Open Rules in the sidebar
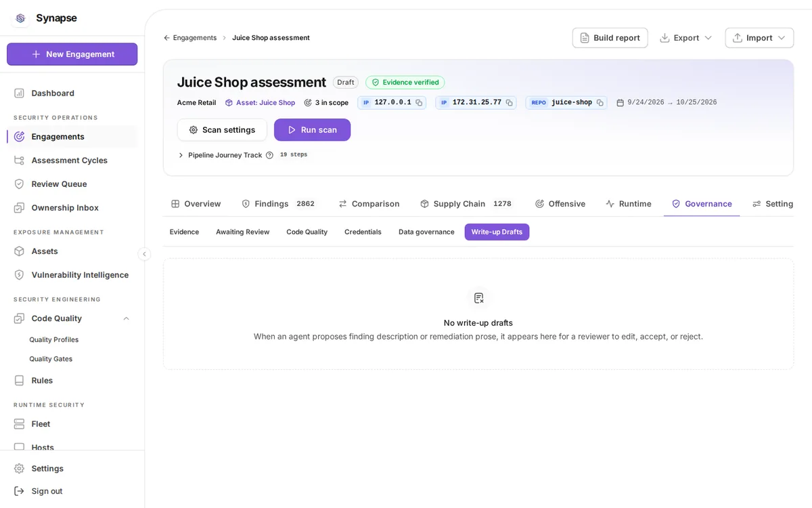Viewport: 812px width, 508px height. click(x=72, y=380)
